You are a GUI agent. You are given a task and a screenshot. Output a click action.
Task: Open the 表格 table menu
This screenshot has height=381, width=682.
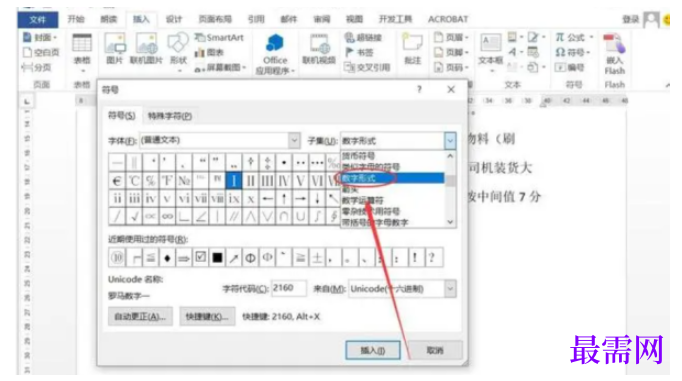tap(82, 53)
